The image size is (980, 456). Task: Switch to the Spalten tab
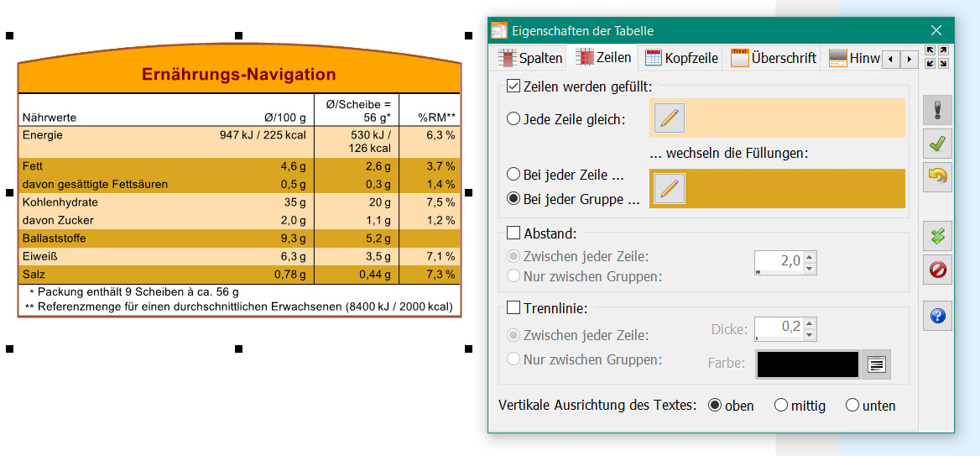click(x=530, y=58)
